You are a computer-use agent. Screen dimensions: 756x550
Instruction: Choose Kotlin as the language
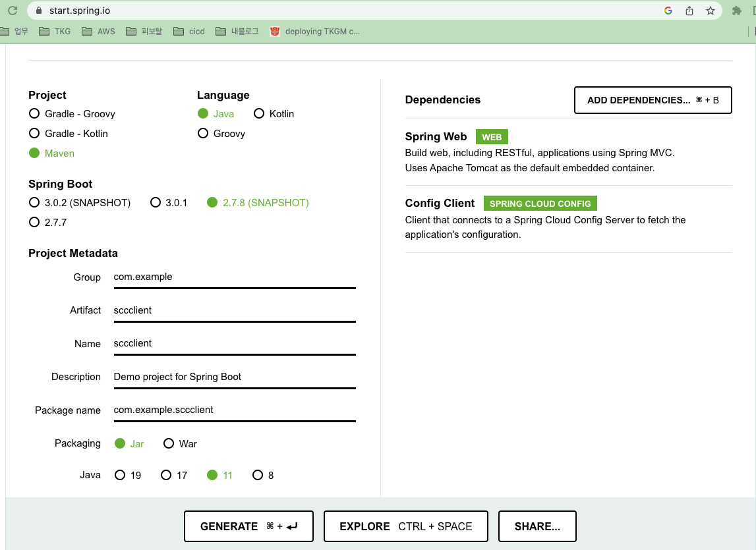pos(274,114)
